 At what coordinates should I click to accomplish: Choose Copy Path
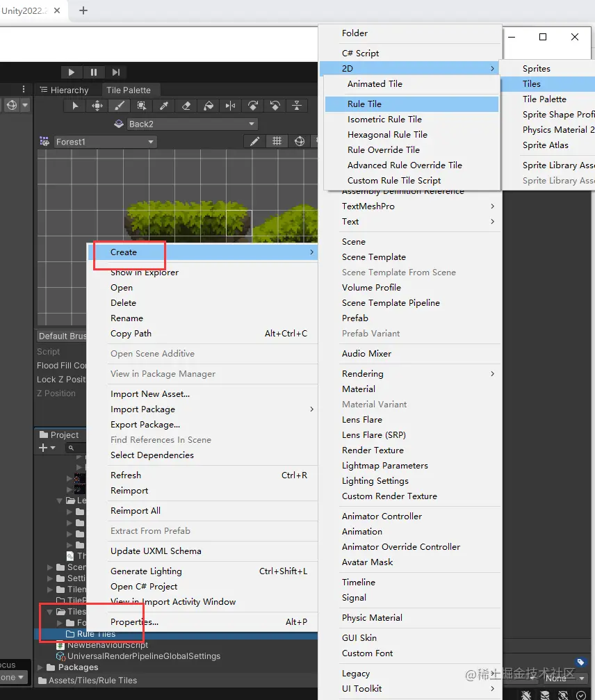[x=203, y=334]
